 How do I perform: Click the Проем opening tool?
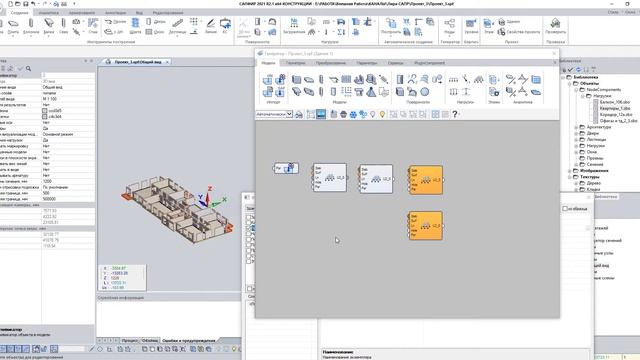point(115,22)
